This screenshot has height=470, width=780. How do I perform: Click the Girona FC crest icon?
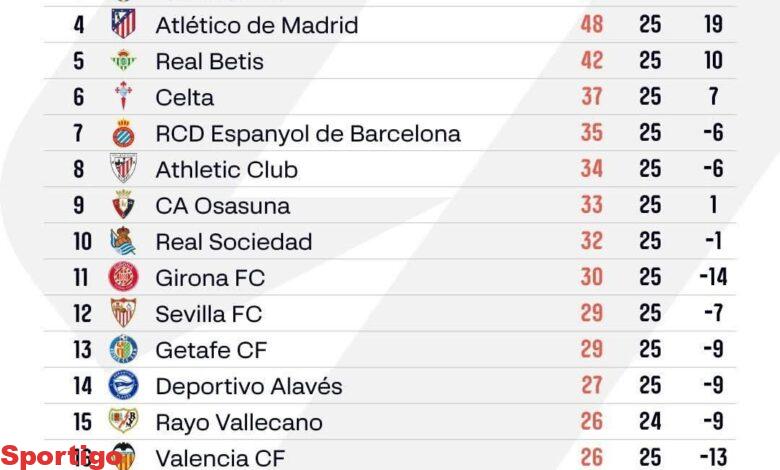(123, 277)
